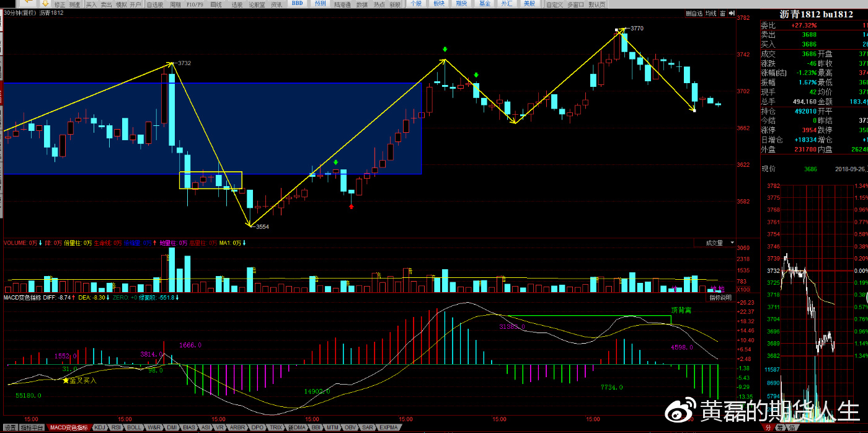Select the TRIX indicator tab
Screen dimensions: 868x433
pos(276,427)
